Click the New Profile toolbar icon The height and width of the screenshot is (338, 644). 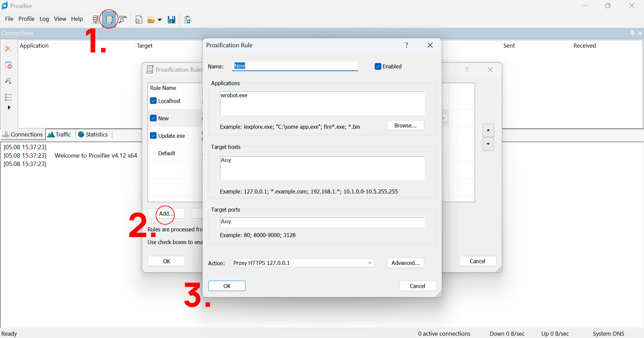click(x=139, y=20)
